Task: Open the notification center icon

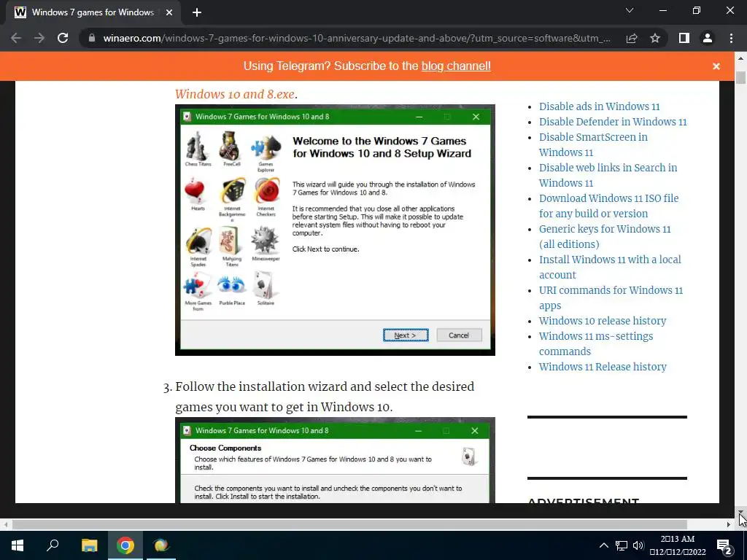Action: coord(724,546)
